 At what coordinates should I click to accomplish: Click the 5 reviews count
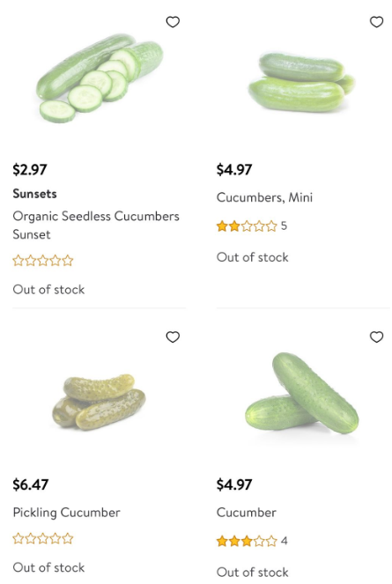tap(284, 226)
